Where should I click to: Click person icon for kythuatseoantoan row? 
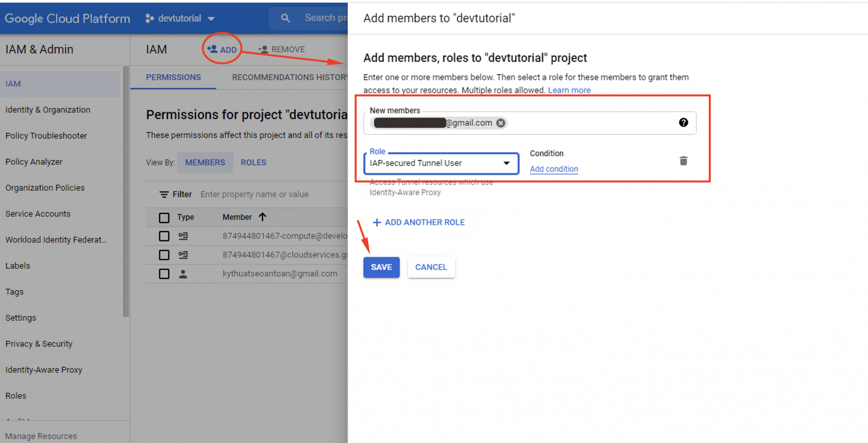pyautogui.click(x=183, y=274)
